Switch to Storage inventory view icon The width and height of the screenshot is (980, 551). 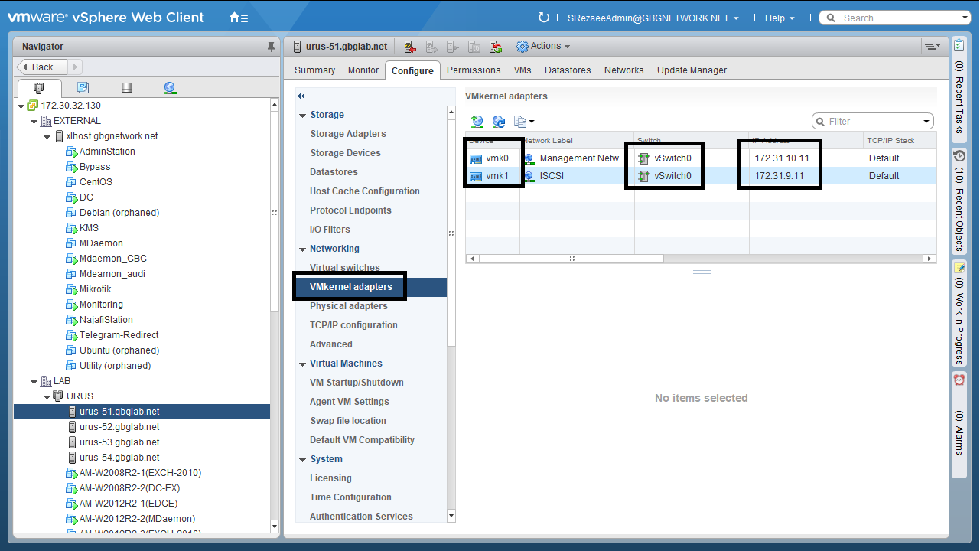(x=127, y=88)
